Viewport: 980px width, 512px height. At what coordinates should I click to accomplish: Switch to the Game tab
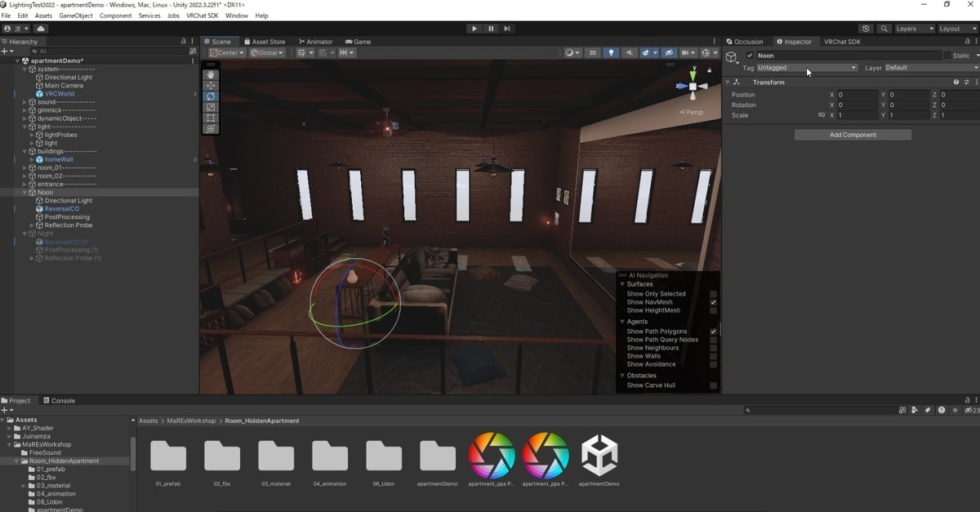[359, 42]
